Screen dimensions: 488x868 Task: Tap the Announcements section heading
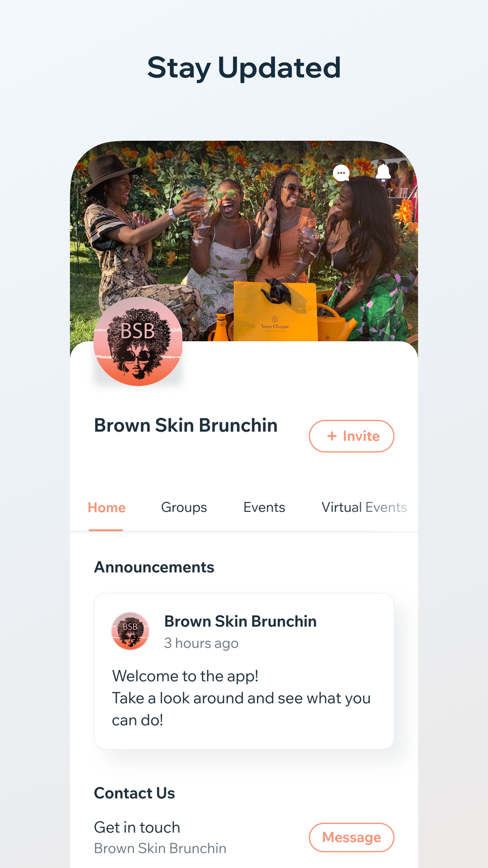click(x=154, y=567)
